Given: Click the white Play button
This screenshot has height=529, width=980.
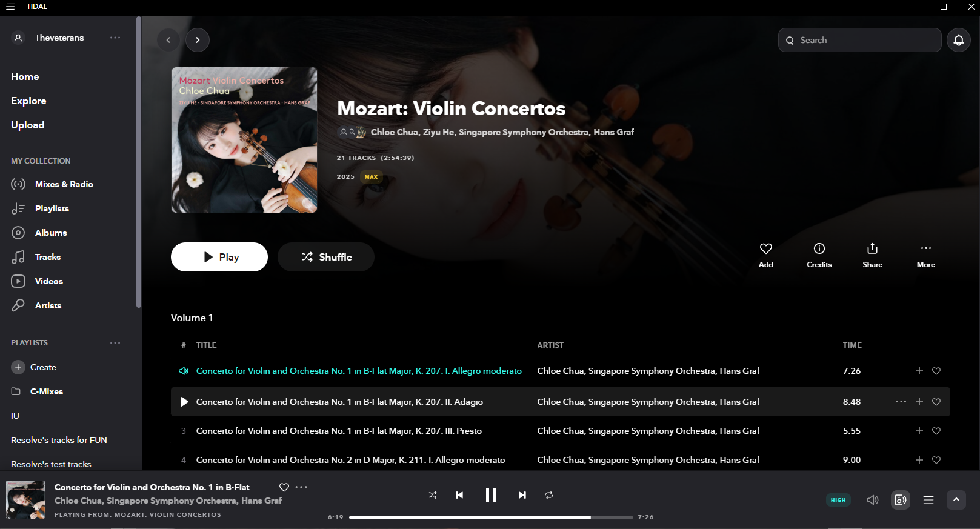Looking at the screenshot, I should (219, 257).
